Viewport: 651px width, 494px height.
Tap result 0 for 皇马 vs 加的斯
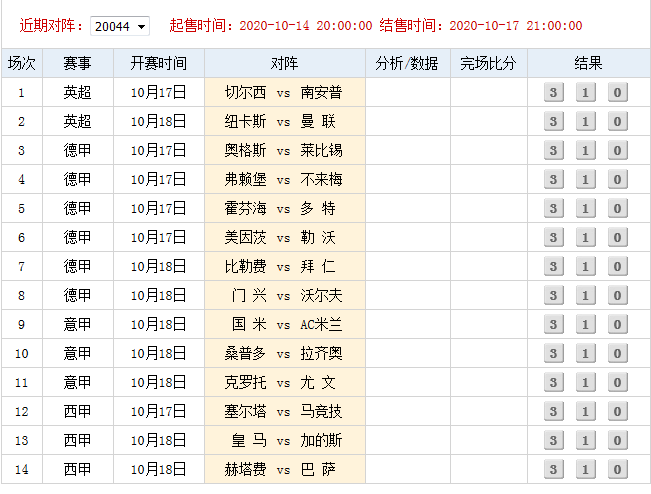click(x=617, y=440)
